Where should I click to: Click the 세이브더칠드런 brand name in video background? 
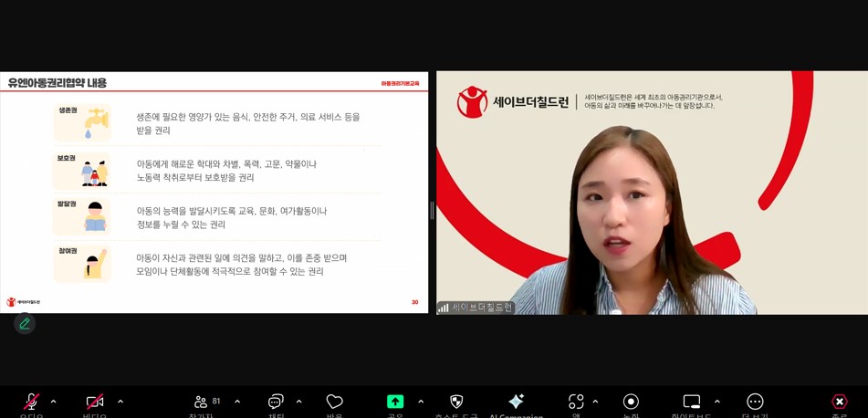point(531,102)
